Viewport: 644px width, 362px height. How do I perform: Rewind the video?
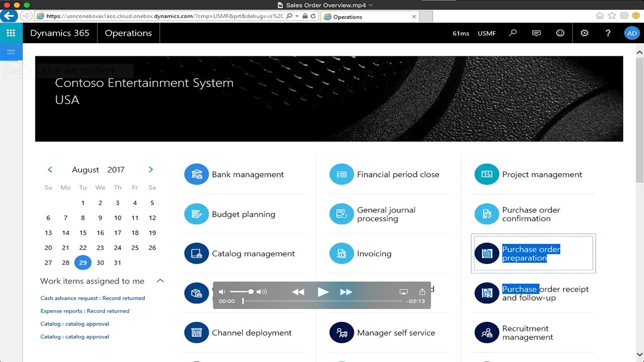(298, 292)
